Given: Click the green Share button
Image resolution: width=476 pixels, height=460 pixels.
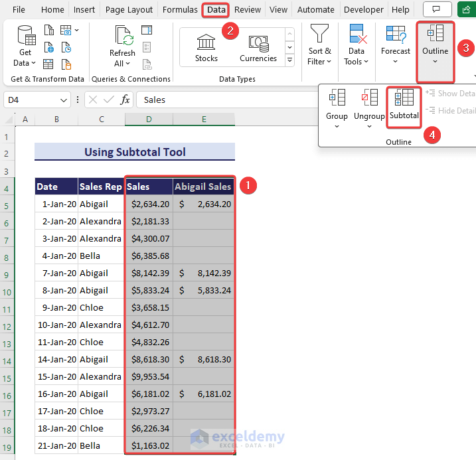Looking at the screenshot, I should click(467, 9).
